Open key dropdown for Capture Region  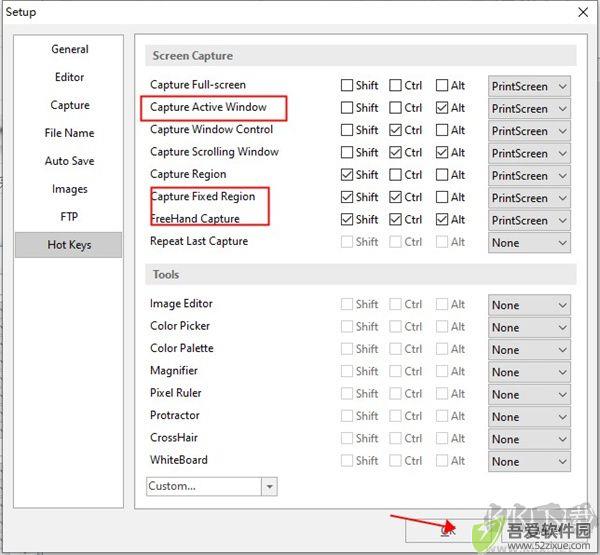(x=529, y=176)
